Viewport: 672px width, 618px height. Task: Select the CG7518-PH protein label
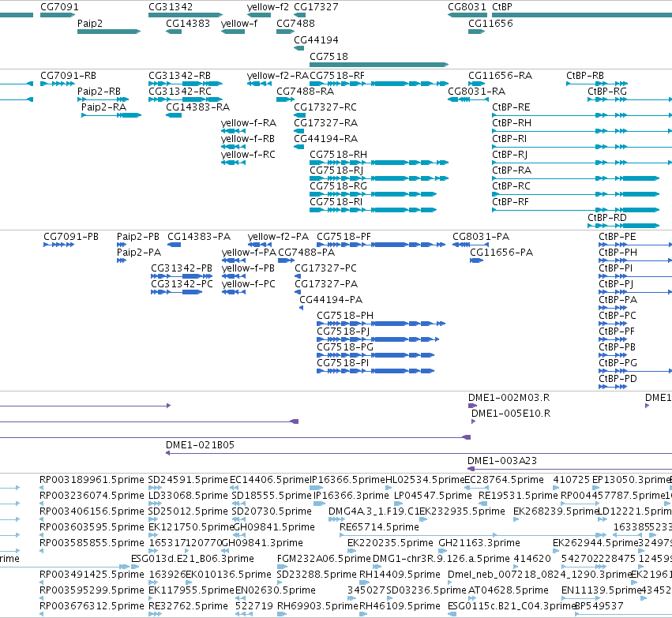point(345,316)
